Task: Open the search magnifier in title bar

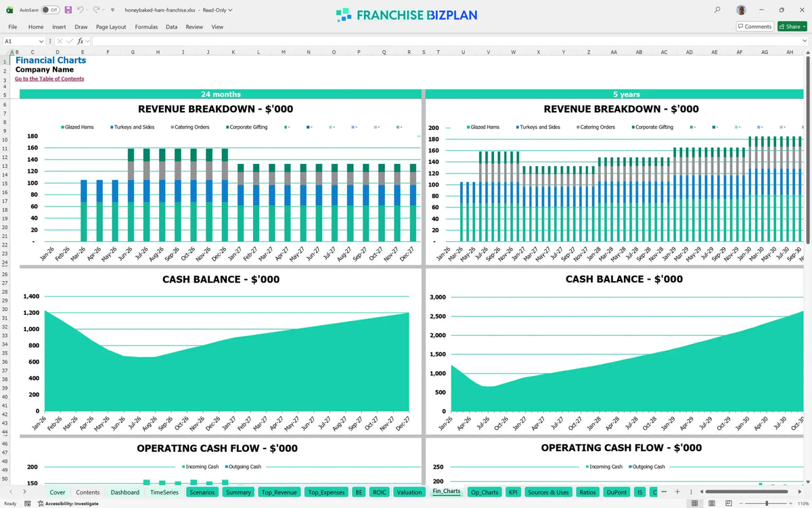Action: [717, 10]
